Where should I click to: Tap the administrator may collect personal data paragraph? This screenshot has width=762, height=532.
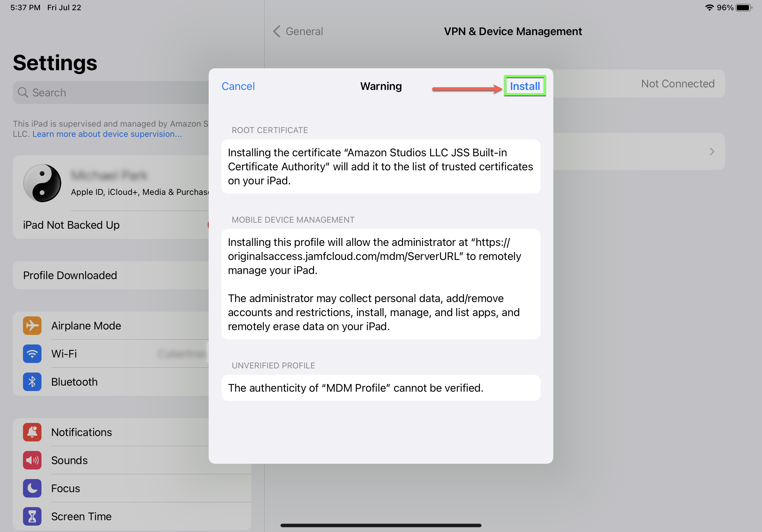coord(374,313)
